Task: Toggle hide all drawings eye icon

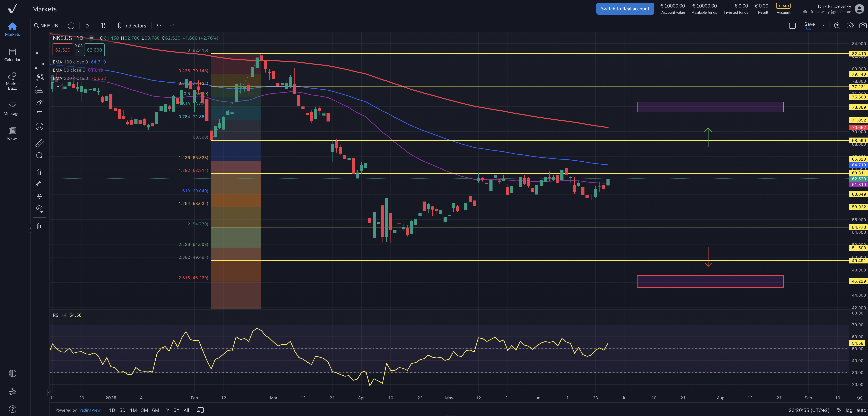Action: point(39,209)
